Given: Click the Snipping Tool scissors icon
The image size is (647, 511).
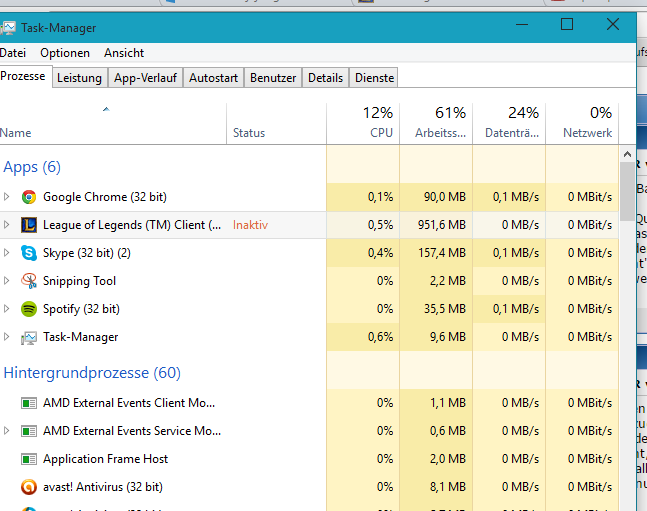Looking at the screenshot, I should [x=29, y=281].
